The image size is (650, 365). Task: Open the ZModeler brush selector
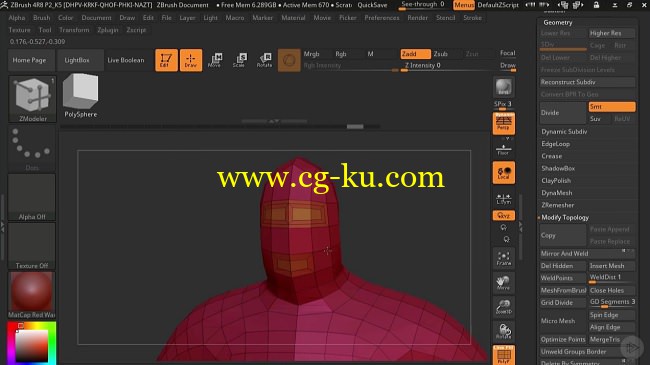[32, 99]
